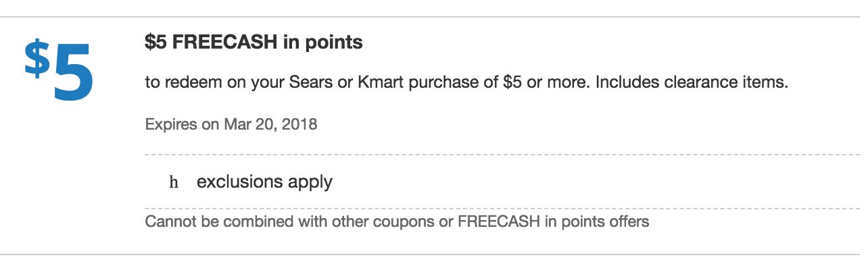868x266 pixels.
Task: Click the 'Expires on Mar 20, 2018' text
Action: pyautogui.click(x=231, y=125)
